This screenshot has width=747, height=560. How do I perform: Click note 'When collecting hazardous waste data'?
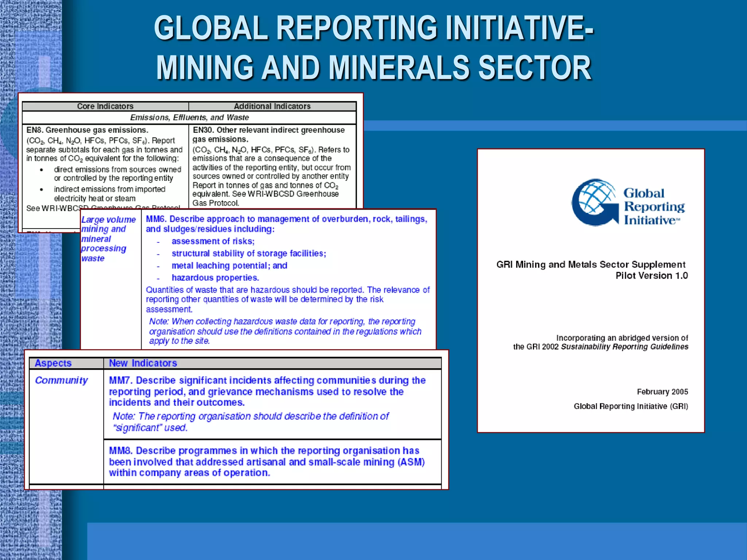[x=285, y=331]
